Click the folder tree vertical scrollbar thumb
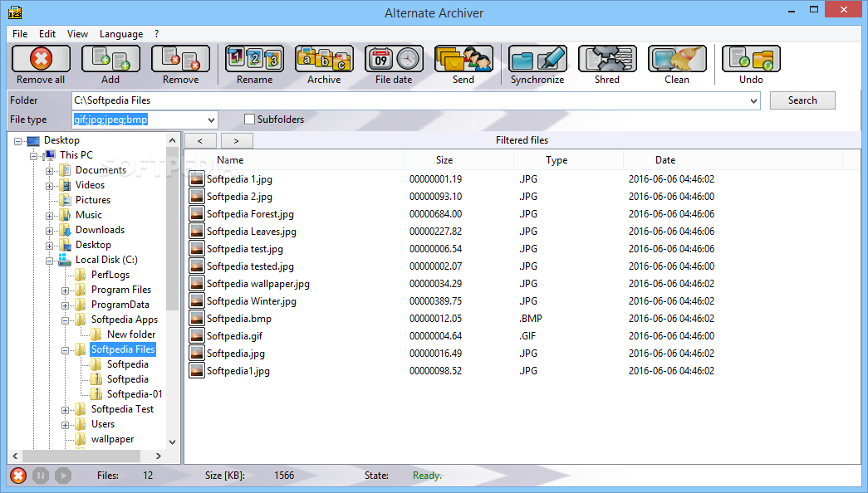The height and width of the screenshot is (493, 868). point(172,228)
